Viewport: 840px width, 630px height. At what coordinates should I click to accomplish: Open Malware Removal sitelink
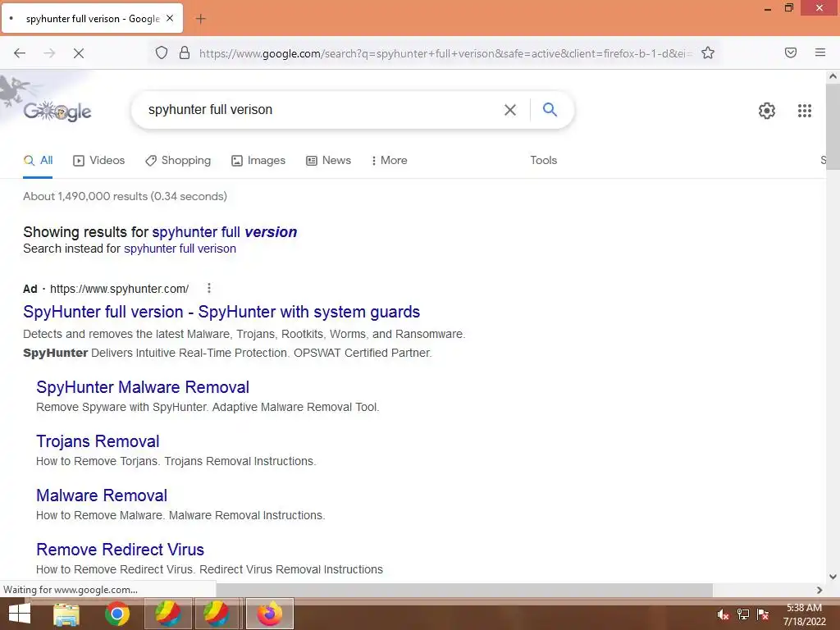click(102, 495)
